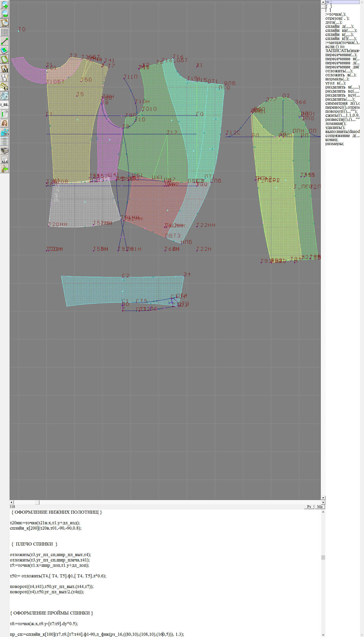Click the ALG algorithm icon
Image resolution: width=364 pixels, height=637 pixels.
pos(5,160)
